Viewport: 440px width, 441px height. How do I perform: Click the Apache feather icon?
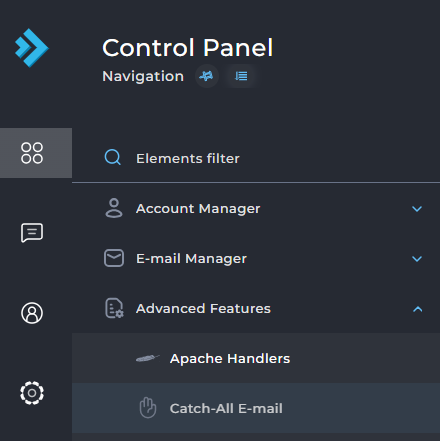(x=148, y=359)
